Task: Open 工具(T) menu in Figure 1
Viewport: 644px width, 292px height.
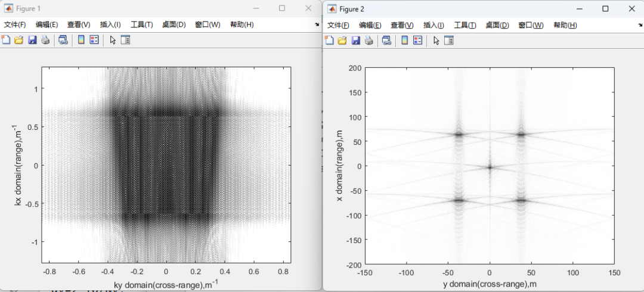Action: click(142, 24)
